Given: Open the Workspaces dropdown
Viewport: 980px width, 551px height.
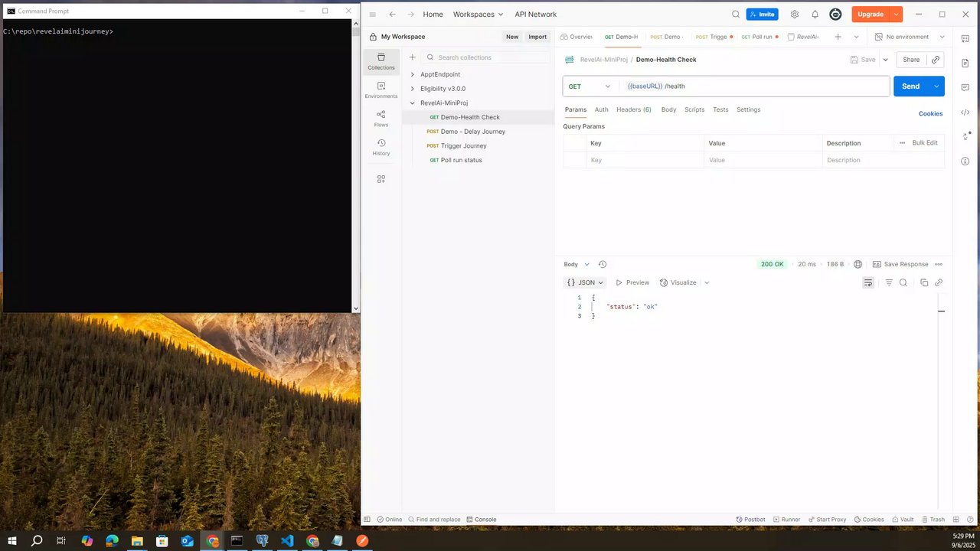Looking at the screenshot, I should click(479, 15).
